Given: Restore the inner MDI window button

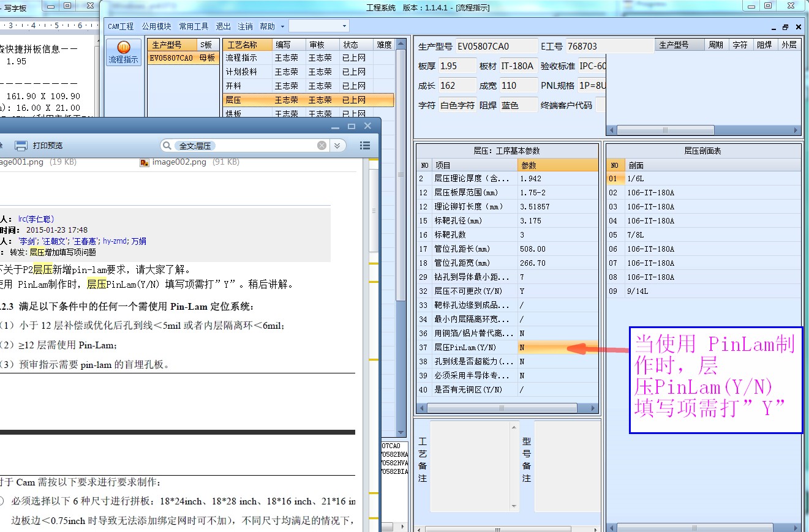Looking at the screenshot, I should click(x=785, y=27).
